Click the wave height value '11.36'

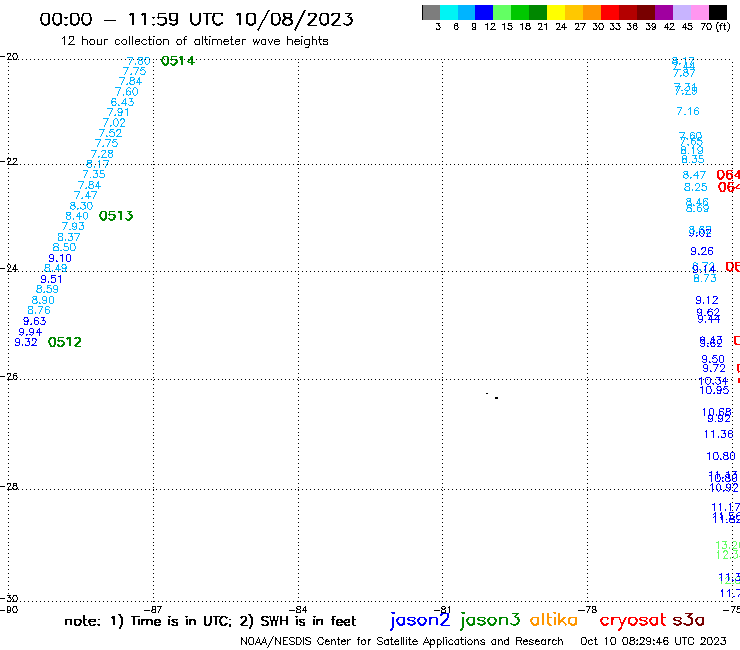719,434
